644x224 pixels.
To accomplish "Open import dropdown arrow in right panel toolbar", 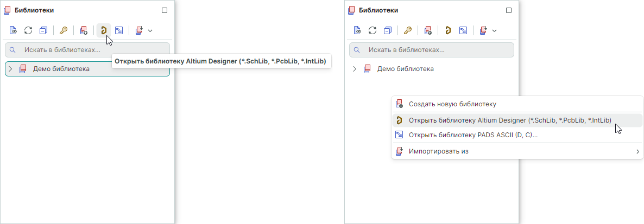I will [494, 30].
